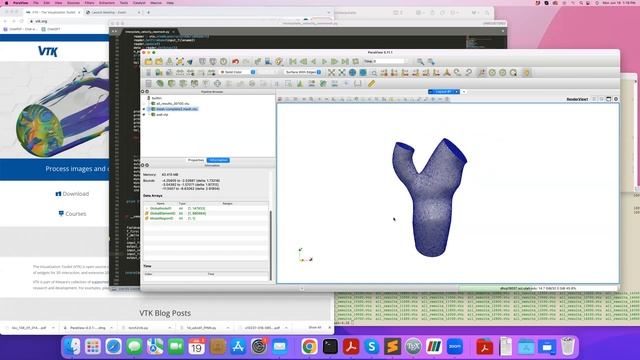Select GlobalNodeID row in Data Arrays
This screenshot has width=640, height=360.
click(206, 208)
